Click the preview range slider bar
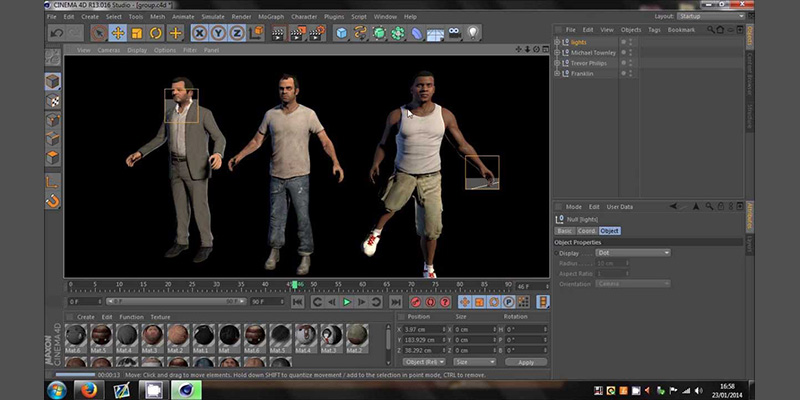Screen dimensions: 800x400 coord(176,302)
